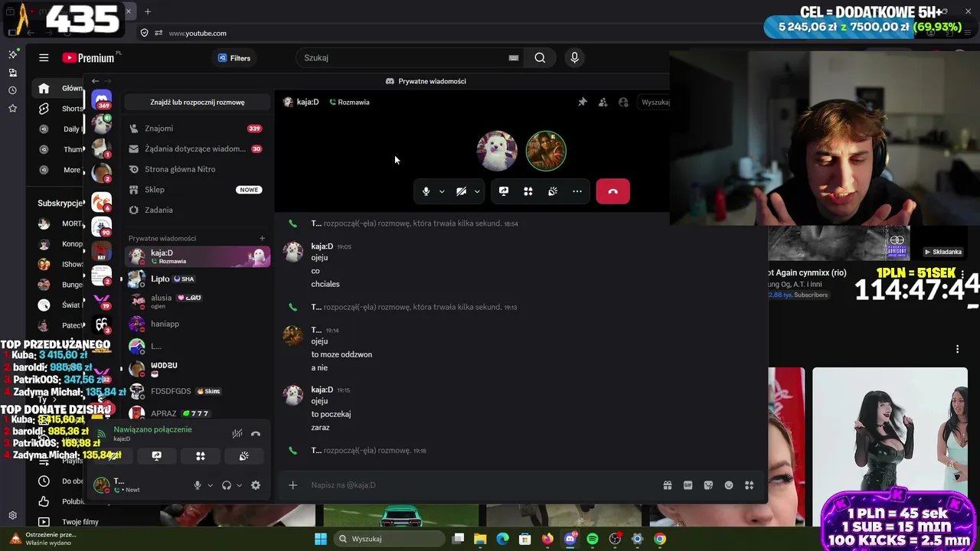980x551 pixels.
Task: Open the Znajomi friends list
Action: (196, 129)
